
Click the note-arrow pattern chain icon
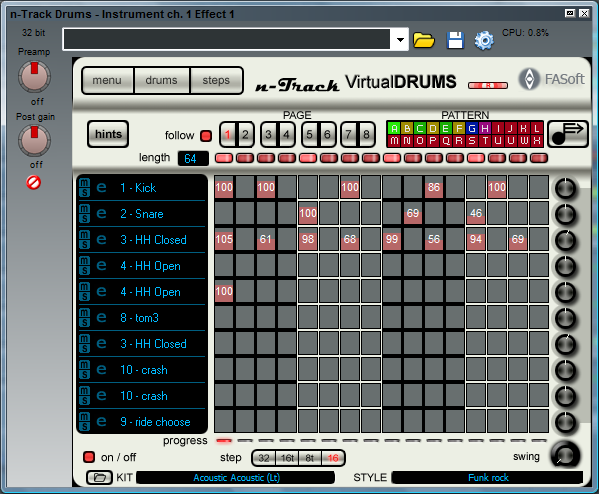[x=567, y=134]
